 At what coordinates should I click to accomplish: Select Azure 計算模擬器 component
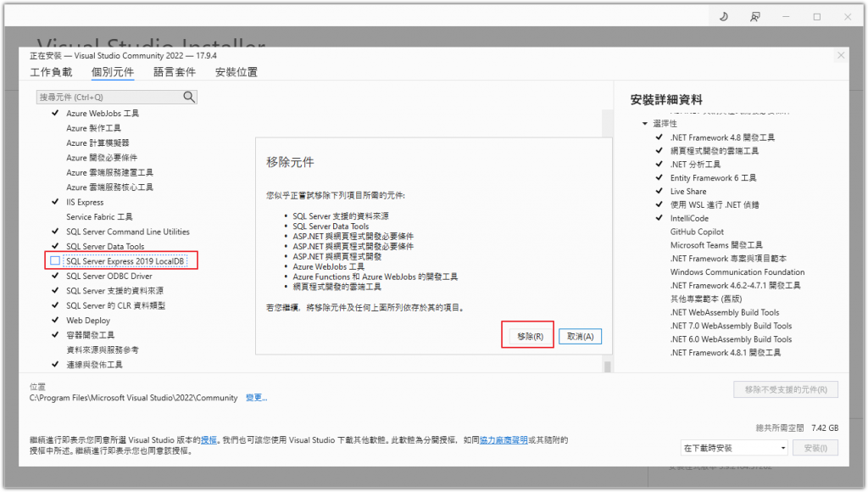point(97,143)
